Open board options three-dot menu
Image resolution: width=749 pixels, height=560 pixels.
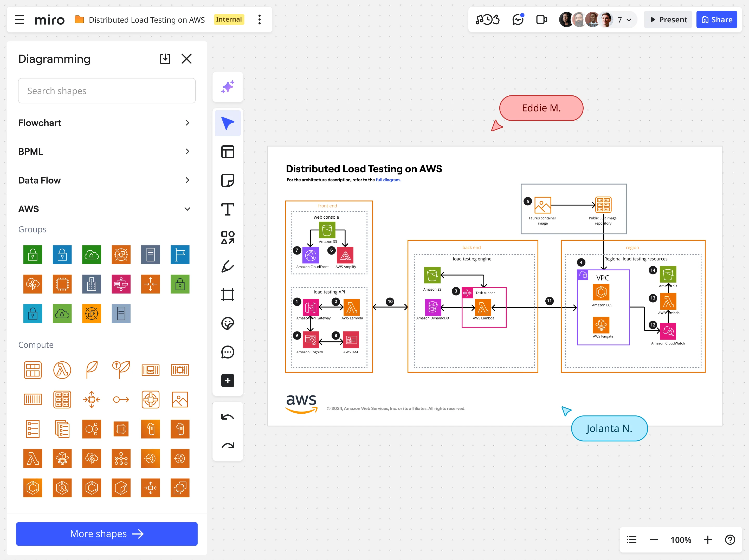[259, 20]
